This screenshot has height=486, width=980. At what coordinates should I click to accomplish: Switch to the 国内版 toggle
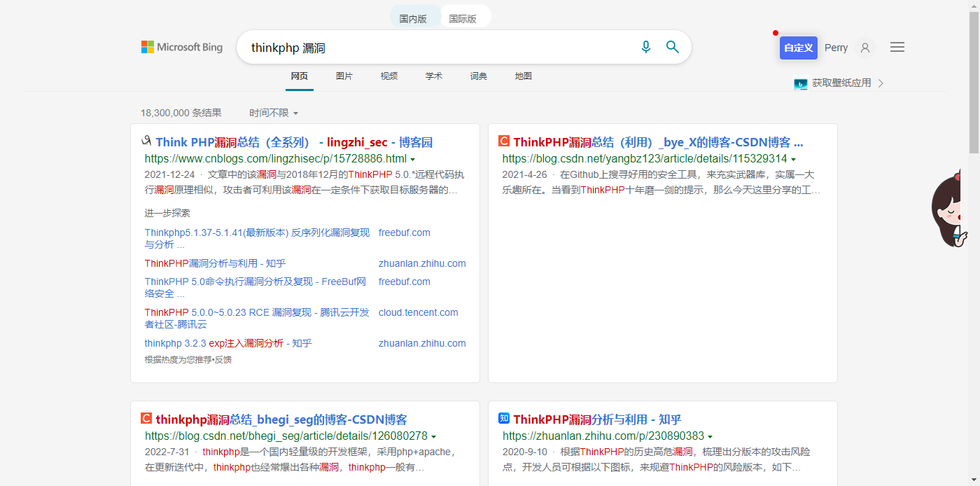tap(413, 19)
